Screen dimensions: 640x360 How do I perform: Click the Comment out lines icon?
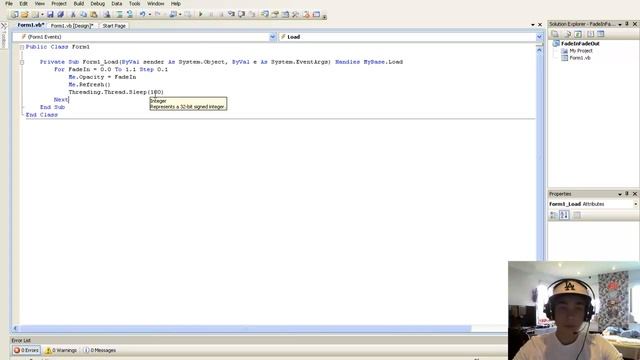pos(120,15)
